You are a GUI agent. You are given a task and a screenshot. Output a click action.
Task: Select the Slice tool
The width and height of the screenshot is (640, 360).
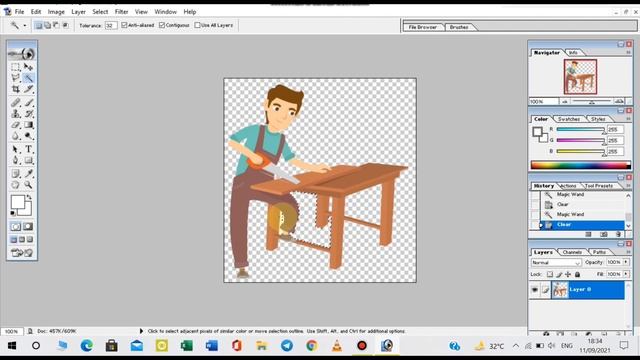tap(28, 89)
